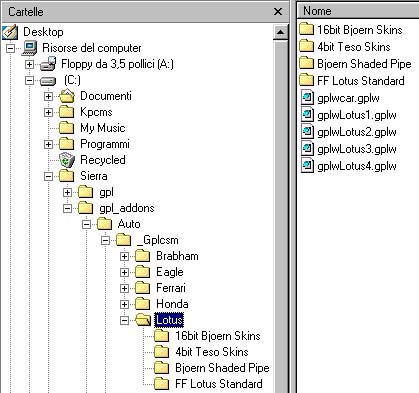Expand the Programmi folder node
419x393 pixels.
48,144
